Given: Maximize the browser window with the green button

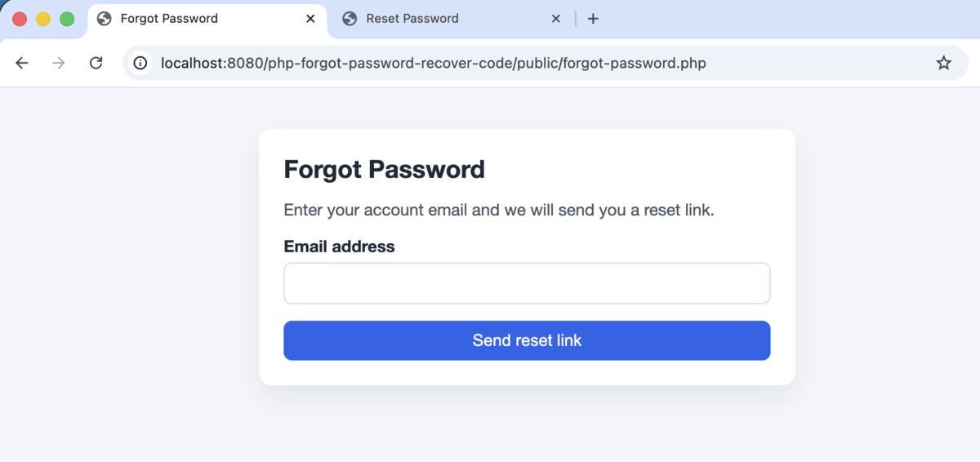Looking at the screenshot, I should 67,19.
